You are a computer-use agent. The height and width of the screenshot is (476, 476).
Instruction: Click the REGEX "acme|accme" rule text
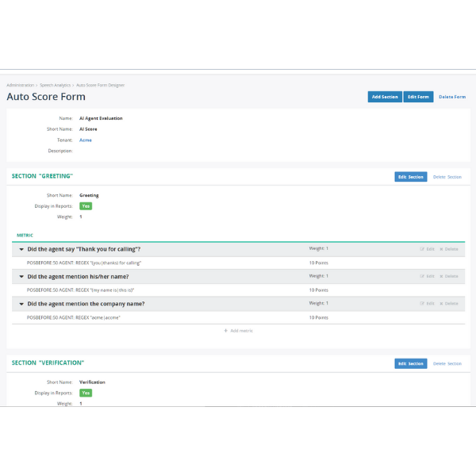click(x=74, y=317)
